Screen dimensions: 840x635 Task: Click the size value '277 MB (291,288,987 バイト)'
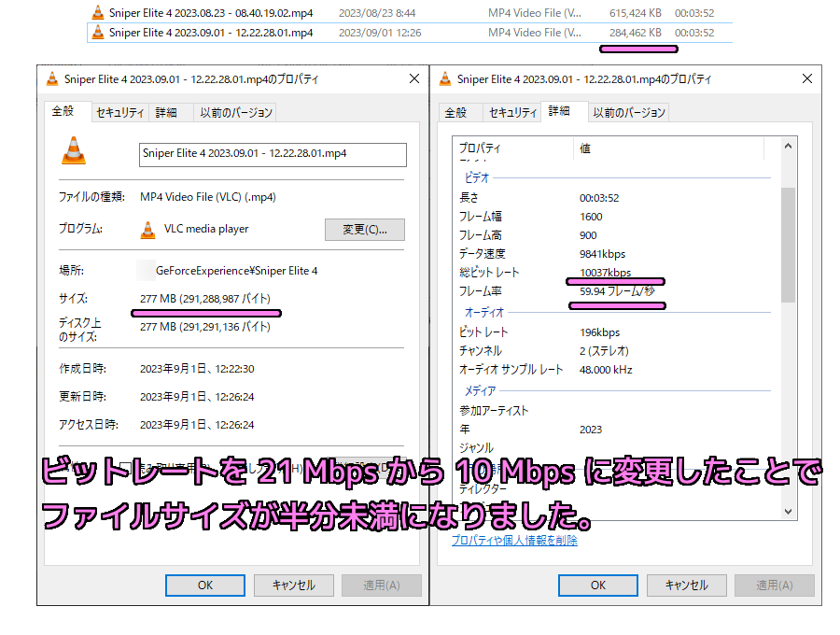tap(205, 299)
